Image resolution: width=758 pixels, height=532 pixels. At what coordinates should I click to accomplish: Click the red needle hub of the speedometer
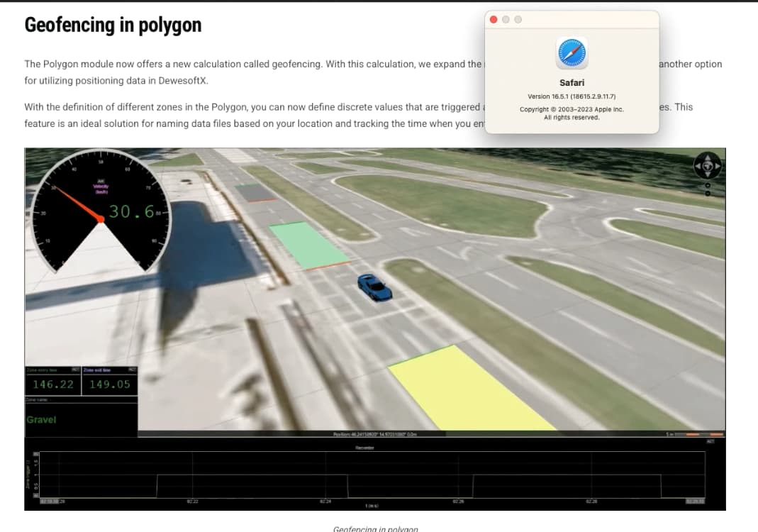pyautogui.click(x=101, y=219)
